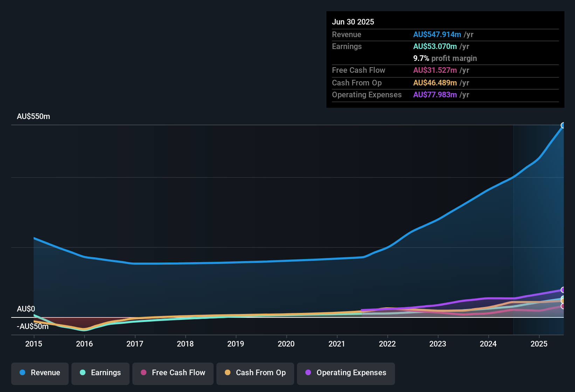Screen dimensions: 575x392
Task: Click the purple Operating Expenses endpoint circle
Action: point(563,290)
